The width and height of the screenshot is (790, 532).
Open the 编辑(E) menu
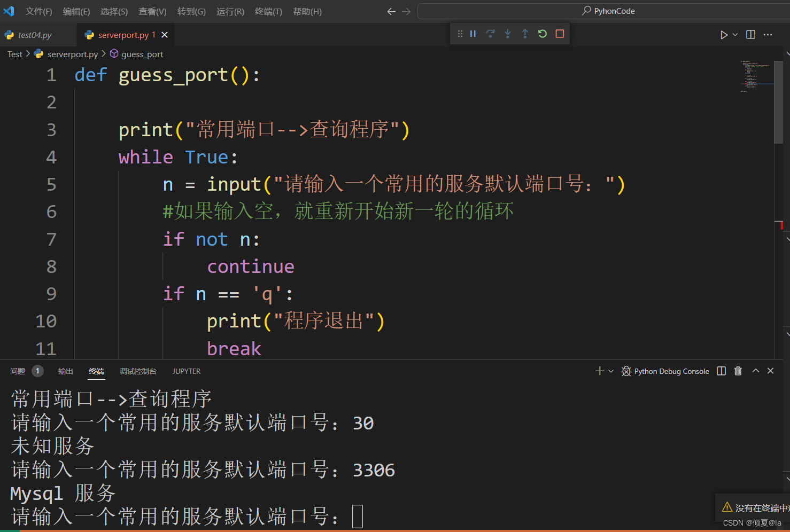[76, 11]
